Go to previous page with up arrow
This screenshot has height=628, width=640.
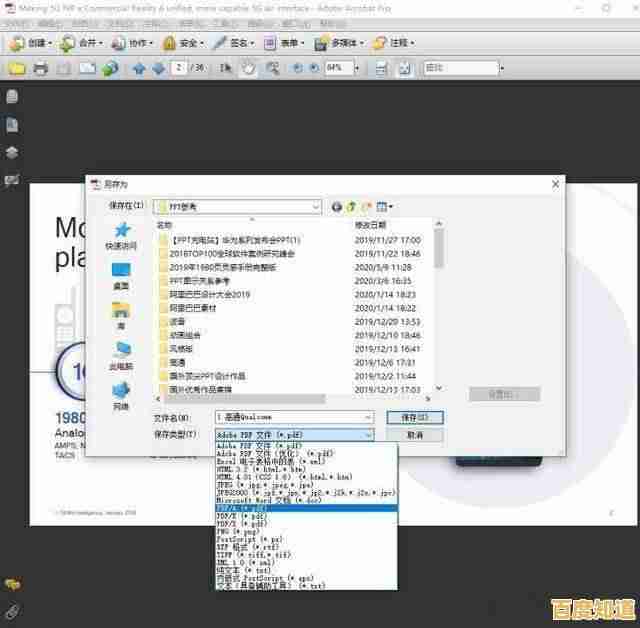coord(139,69)
